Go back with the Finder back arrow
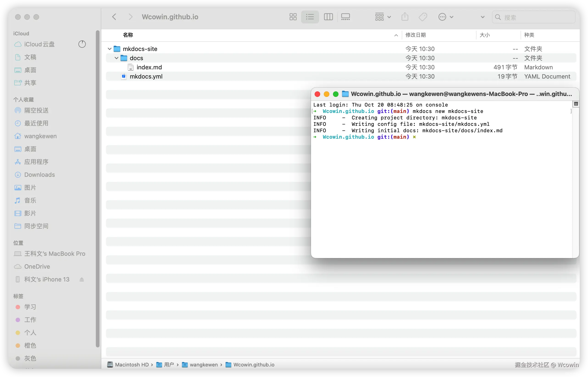The image size is (588, 377). (x=114, y=17)
